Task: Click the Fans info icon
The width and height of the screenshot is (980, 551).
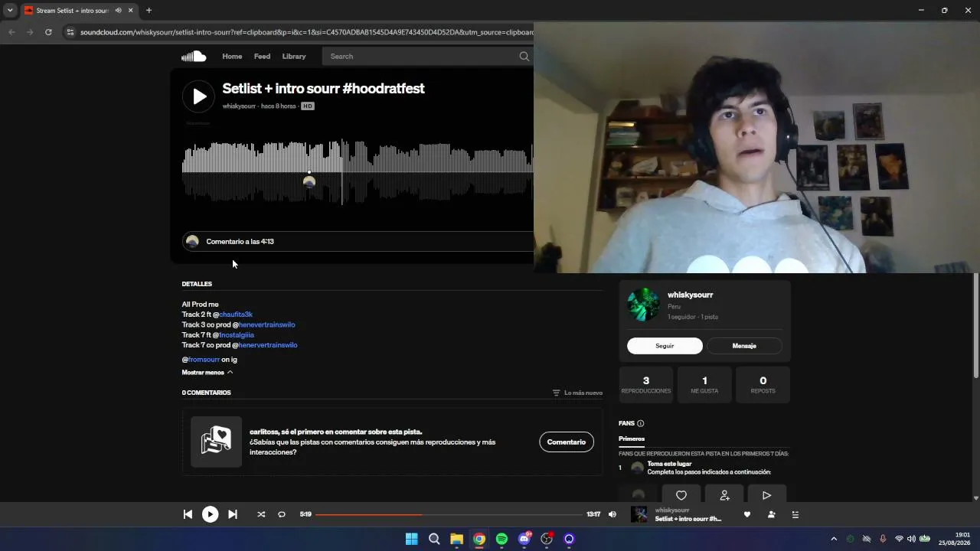Action: coord(641,423)
